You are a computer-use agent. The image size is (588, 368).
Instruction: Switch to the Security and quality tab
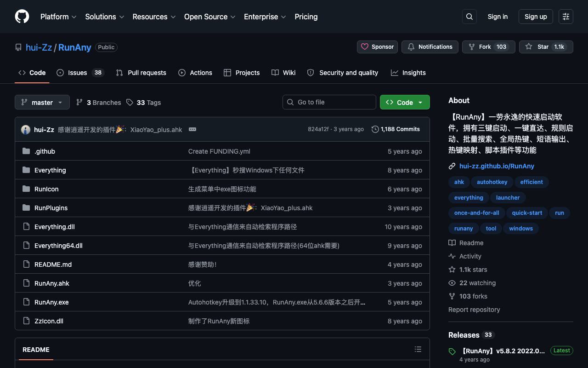(x=343, y=73)
